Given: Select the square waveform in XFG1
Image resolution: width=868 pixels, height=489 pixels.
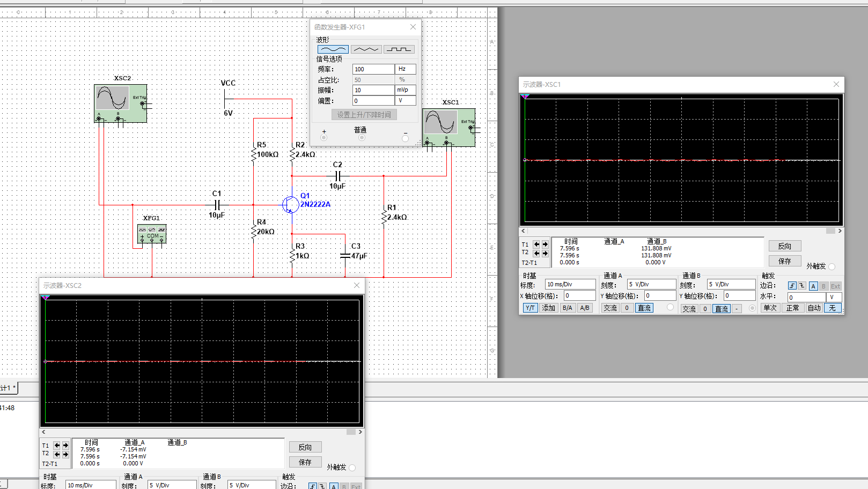Looking at the screenshot, I should coord(399,49).
